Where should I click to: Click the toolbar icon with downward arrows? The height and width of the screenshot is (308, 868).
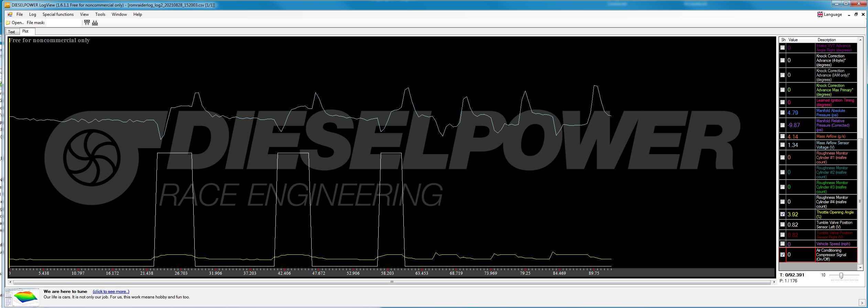click(95, 23)
